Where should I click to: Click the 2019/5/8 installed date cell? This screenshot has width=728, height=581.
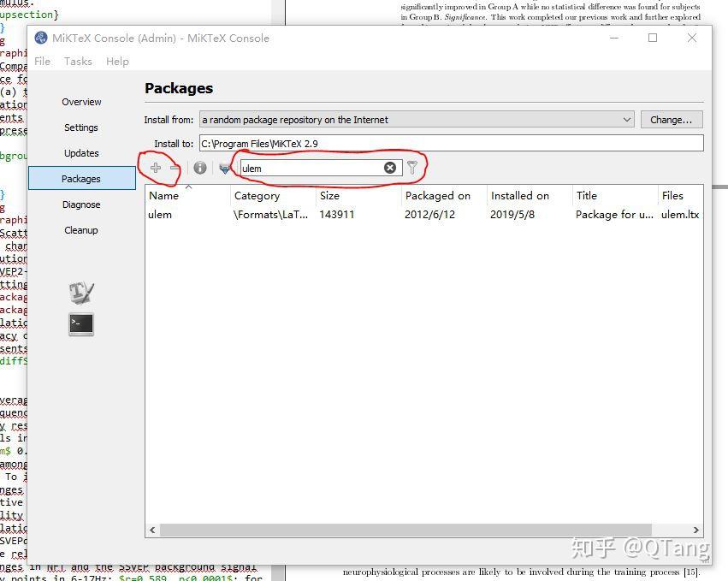(x=512, y=215)
